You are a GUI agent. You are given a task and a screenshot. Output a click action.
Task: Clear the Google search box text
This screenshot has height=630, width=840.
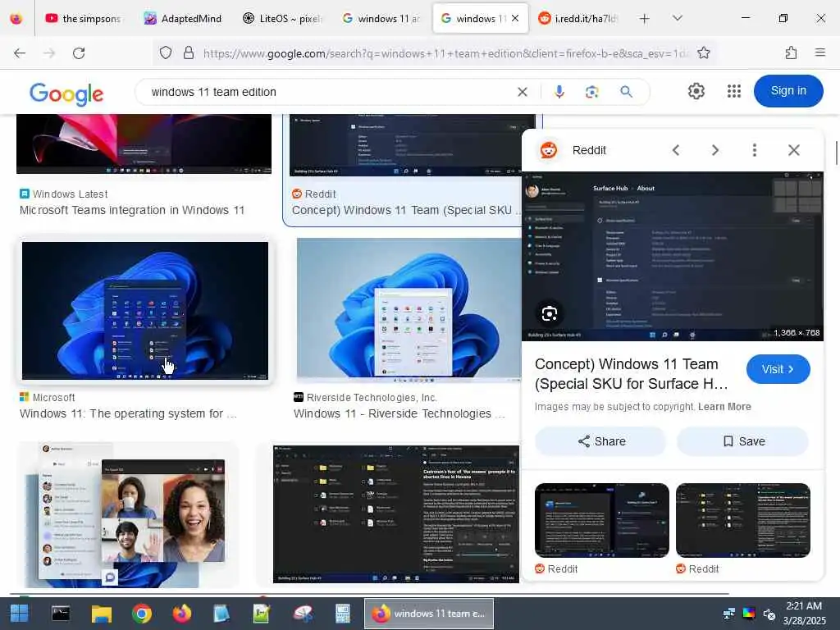pyautogui.click(x=523, y=92)
